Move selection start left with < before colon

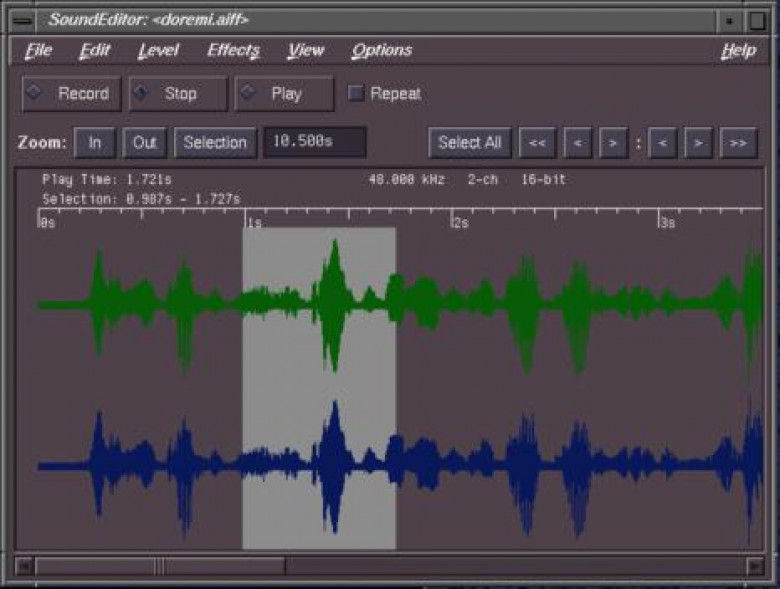coord(578,143)
